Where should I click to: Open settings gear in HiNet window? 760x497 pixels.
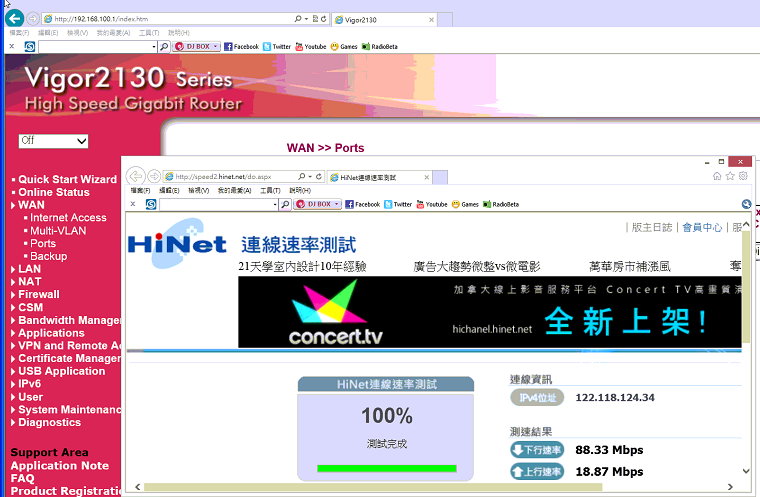point(743,176)
